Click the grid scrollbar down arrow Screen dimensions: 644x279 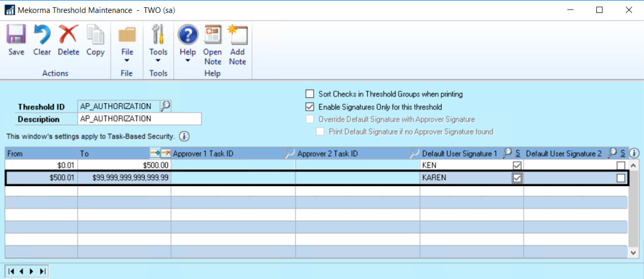point(634,253)
